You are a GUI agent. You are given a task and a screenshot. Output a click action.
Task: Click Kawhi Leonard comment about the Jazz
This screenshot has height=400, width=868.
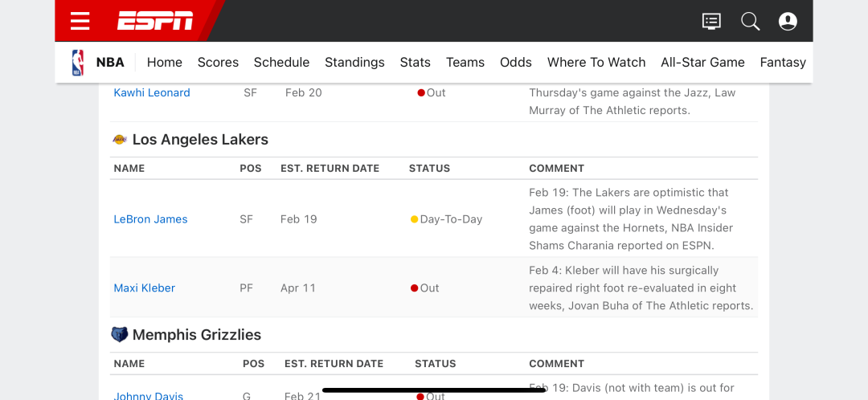633,101
